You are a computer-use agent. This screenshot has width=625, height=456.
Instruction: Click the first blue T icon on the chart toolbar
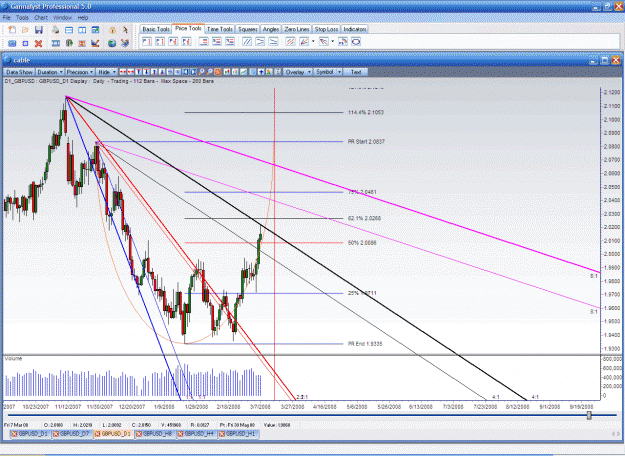click(x=139, y=72)
